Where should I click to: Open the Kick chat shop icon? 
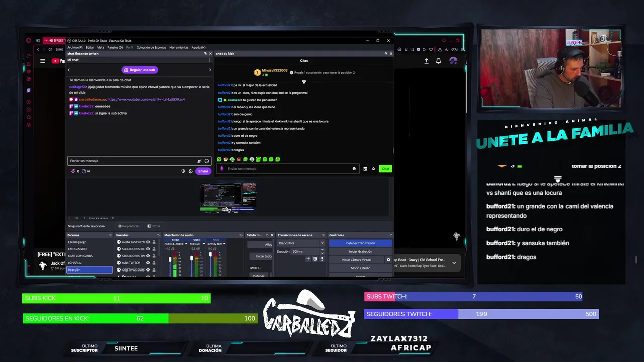pos(365,169)
